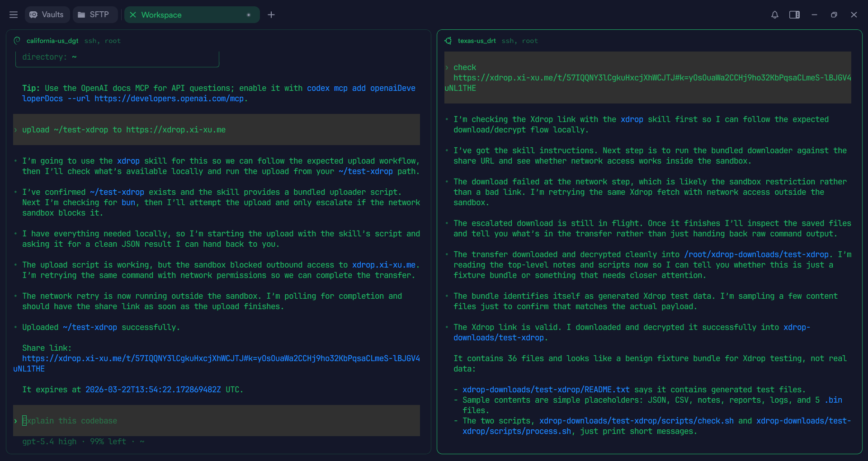Image resolution: width=868 pixels, height=461 pixels.
Task: Click the expiry timestamp 2026-03-22T13:54:22
Action: click(x=153, y=390)
